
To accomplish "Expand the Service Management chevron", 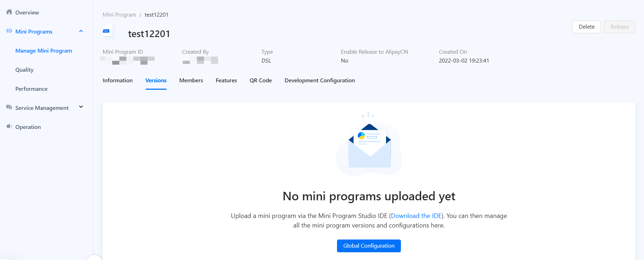I will pyautogui.click(x=81, y=107).
